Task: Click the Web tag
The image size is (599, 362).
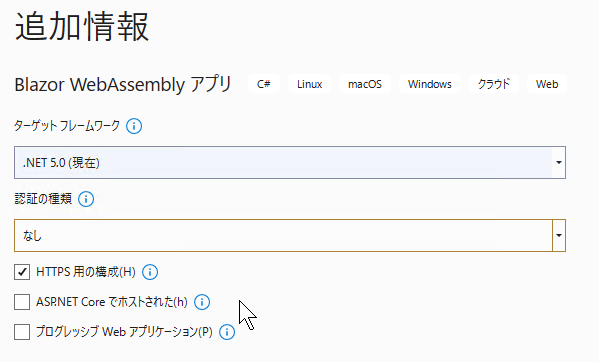Action: [547, 84]
